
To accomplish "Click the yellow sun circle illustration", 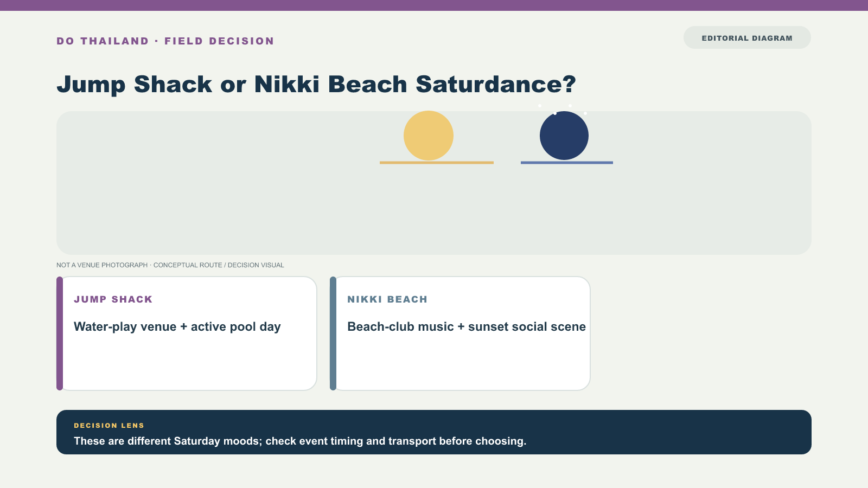I will click(x=429, y=136).
